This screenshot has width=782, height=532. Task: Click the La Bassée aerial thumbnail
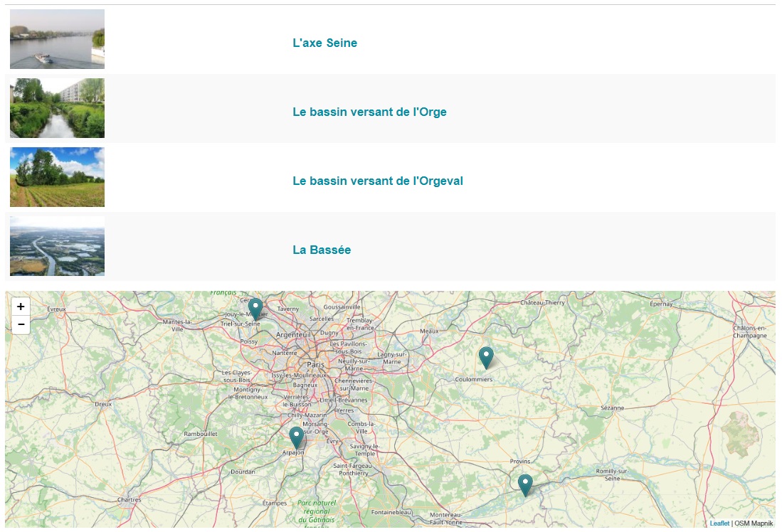57,246
